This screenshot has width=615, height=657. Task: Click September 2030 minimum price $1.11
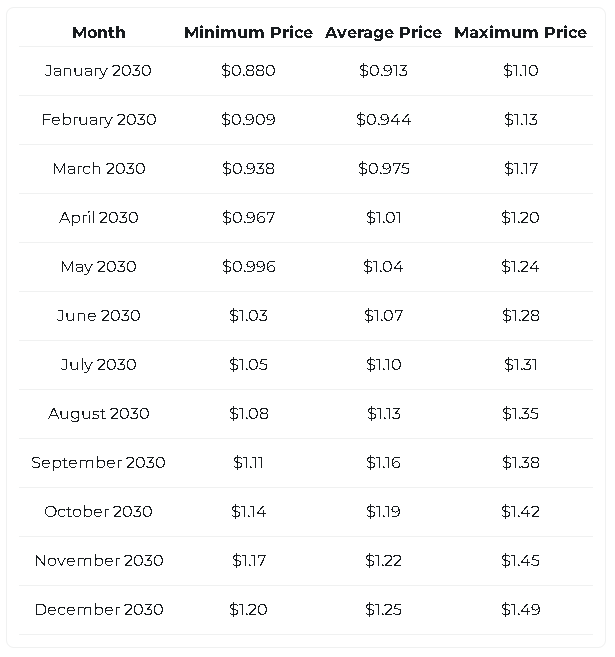tap(248, 463)
